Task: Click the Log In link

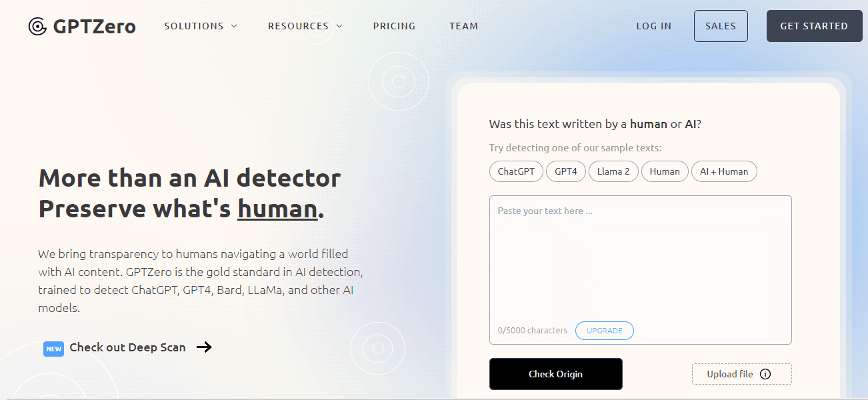Action: (653, 26)
